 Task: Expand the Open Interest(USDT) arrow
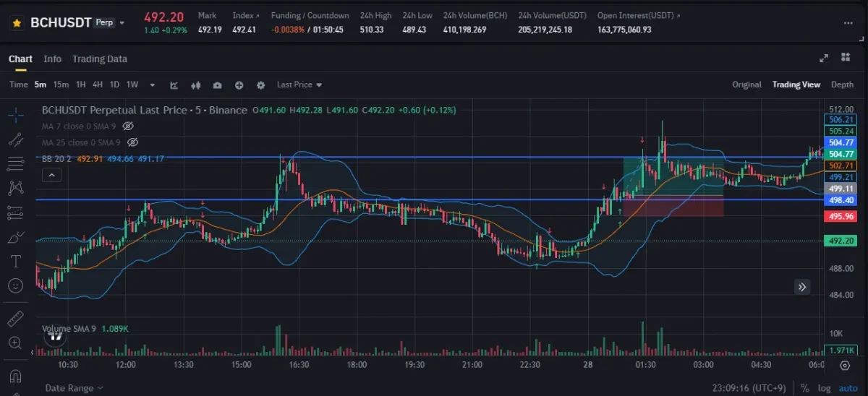tap(678, 15)
